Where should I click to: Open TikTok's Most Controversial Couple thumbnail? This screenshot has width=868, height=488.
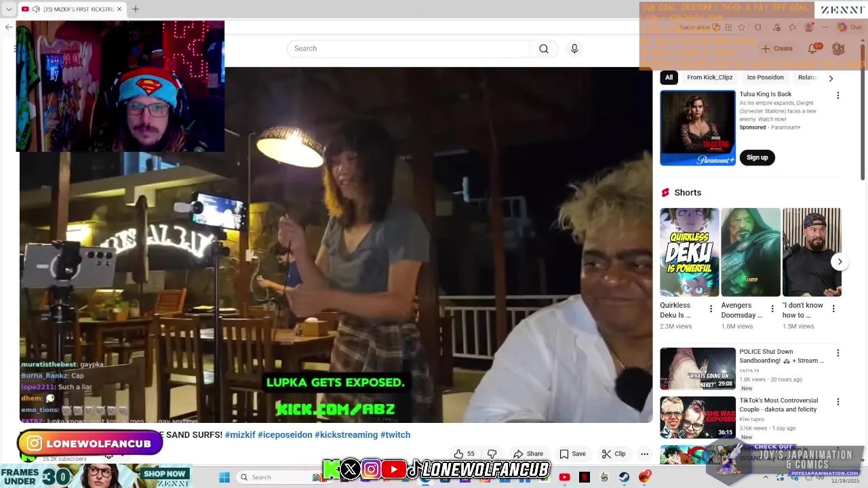[x=697, y=418]
